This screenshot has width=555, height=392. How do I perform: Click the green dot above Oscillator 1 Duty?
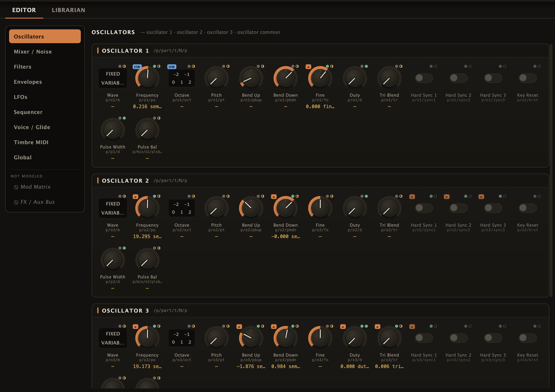[x=366, y=66]
